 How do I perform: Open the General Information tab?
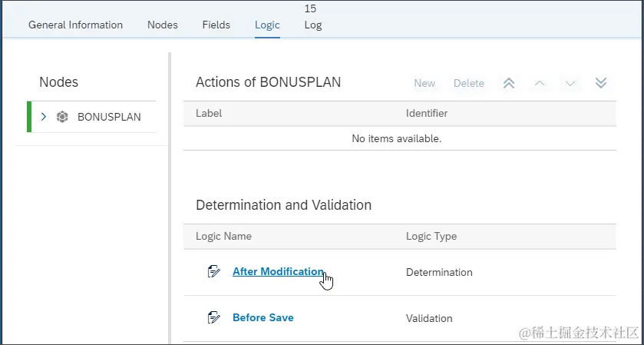pos(75,25)
